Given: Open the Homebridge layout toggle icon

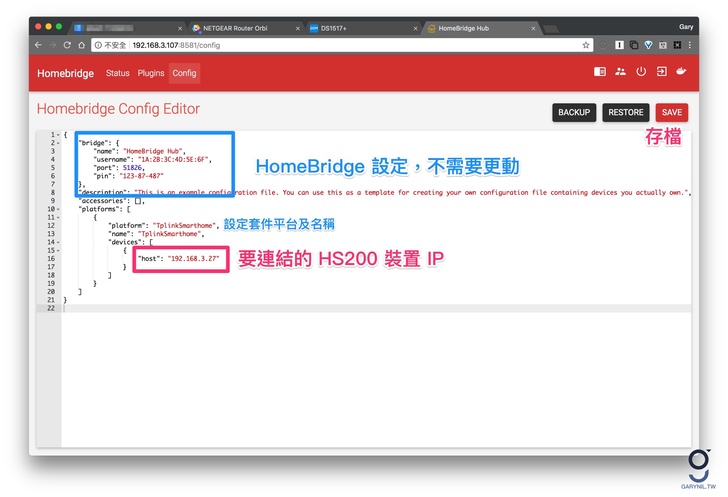Looking at the screenshot, I should pyautogui.click(x=599, y=72).
